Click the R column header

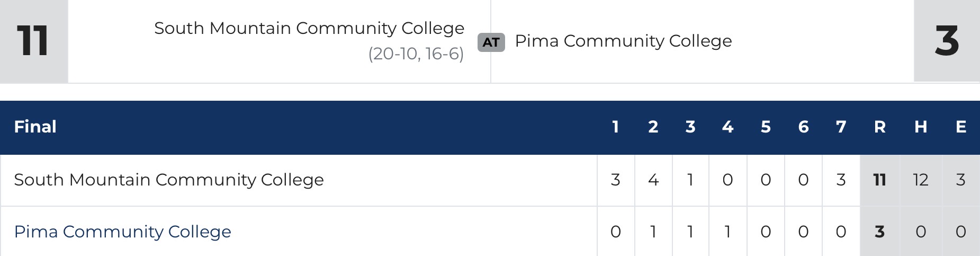click(x=879, y=127)
